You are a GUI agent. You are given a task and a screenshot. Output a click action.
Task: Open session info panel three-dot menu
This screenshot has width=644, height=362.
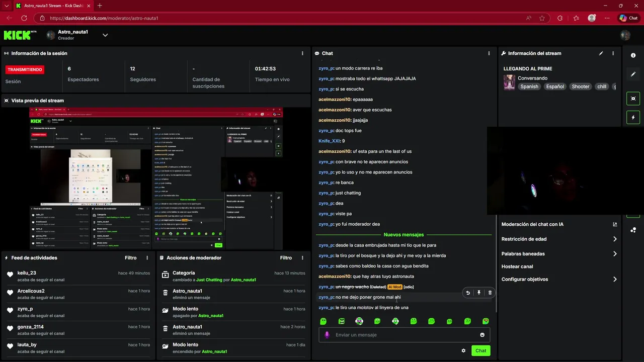[x=302, y=53]
